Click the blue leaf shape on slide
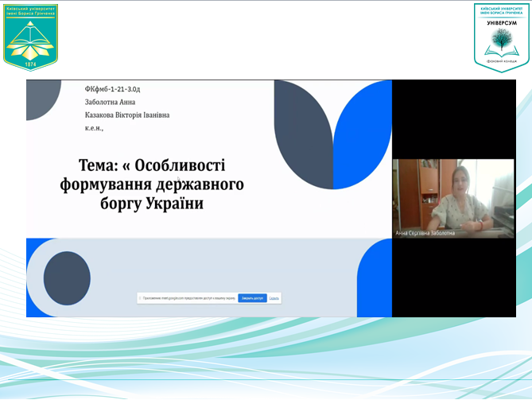Screen dimensions: 532x400 point(363,134)
